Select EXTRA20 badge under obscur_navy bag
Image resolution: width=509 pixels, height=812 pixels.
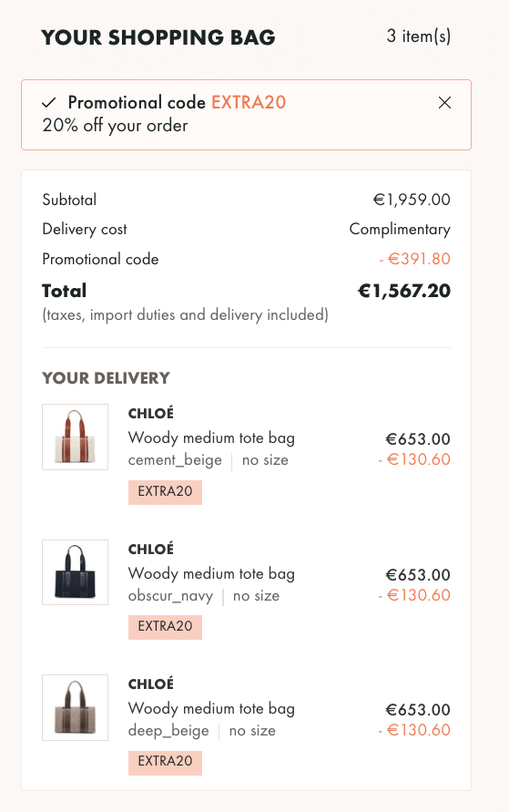[165, 627]
